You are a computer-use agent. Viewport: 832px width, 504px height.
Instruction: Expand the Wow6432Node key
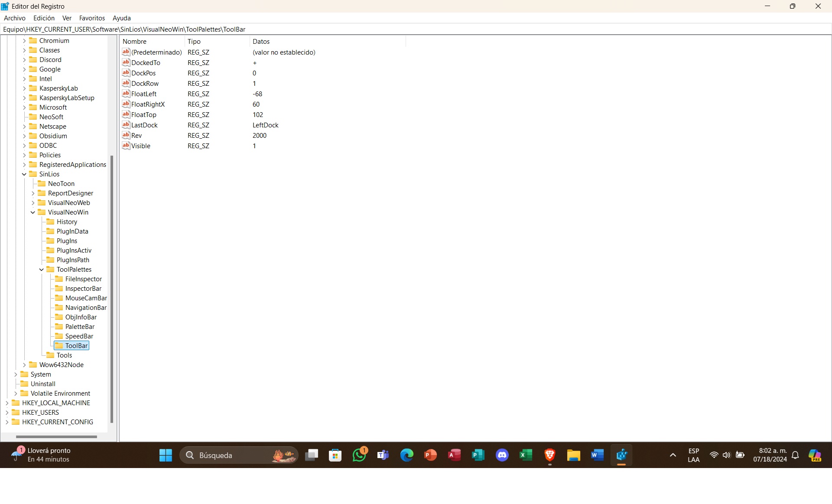24,365
